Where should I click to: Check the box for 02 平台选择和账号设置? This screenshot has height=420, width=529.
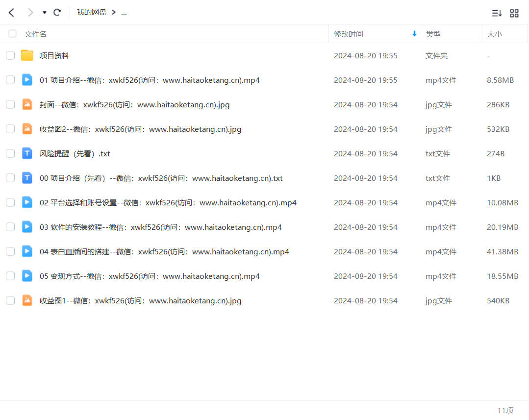[10, 202]
